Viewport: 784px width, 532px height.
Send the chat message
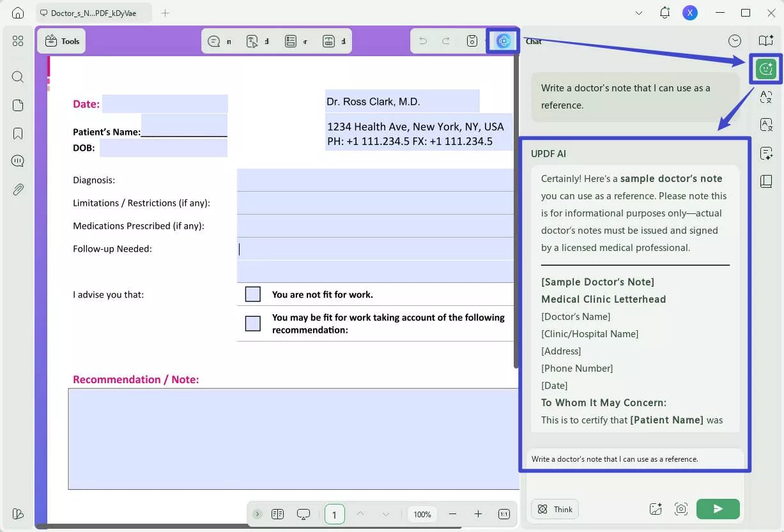pos(718,509)
